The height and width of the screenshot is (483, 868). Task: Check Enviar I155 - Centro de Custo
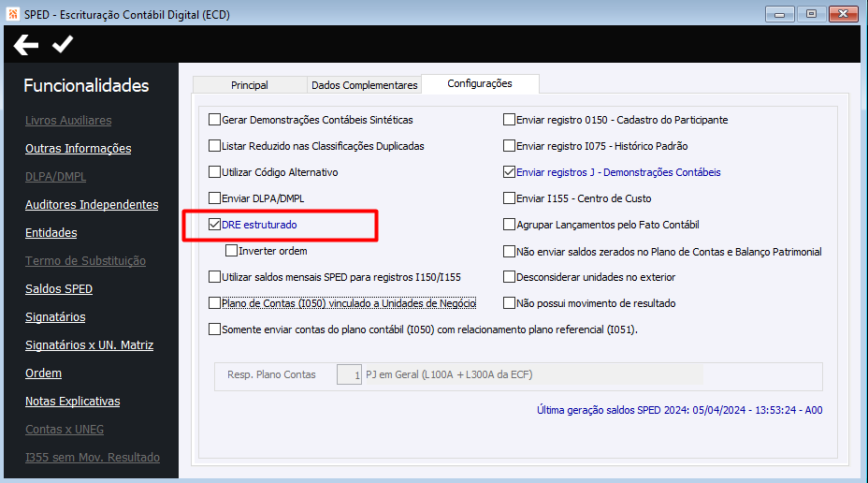click(509, 198)
